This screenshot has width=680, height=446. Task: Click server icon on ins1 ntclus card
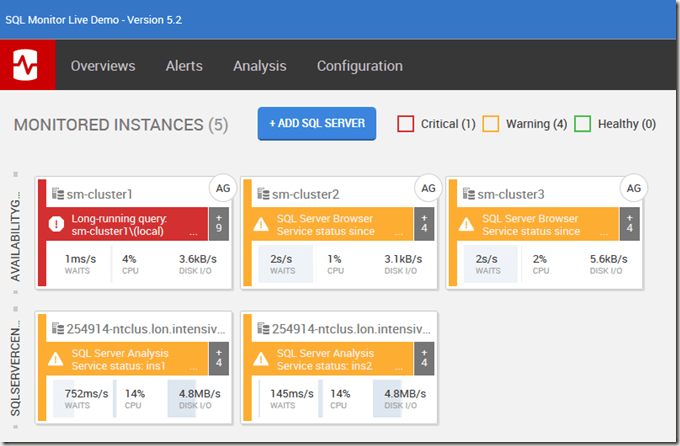coord(58,328)
